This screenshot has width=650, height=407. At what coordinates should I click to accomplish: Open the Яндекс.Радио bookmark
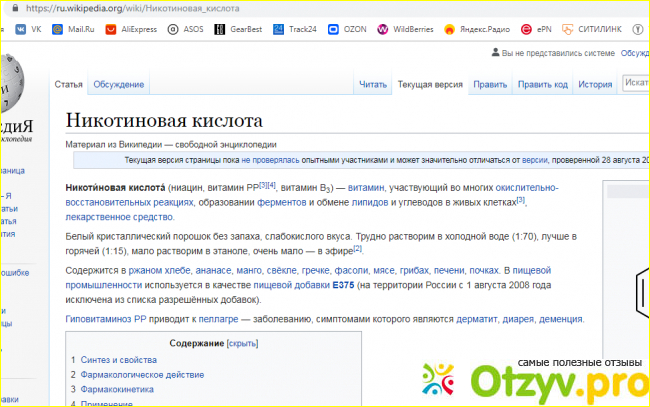point(477,30)
